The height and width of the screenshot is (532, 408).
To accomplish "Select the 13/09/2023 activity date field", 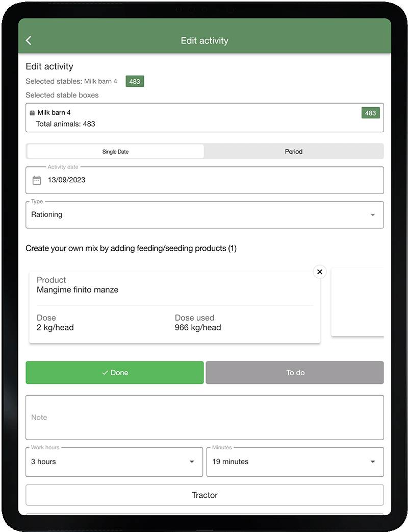I will tap(205, 180).
